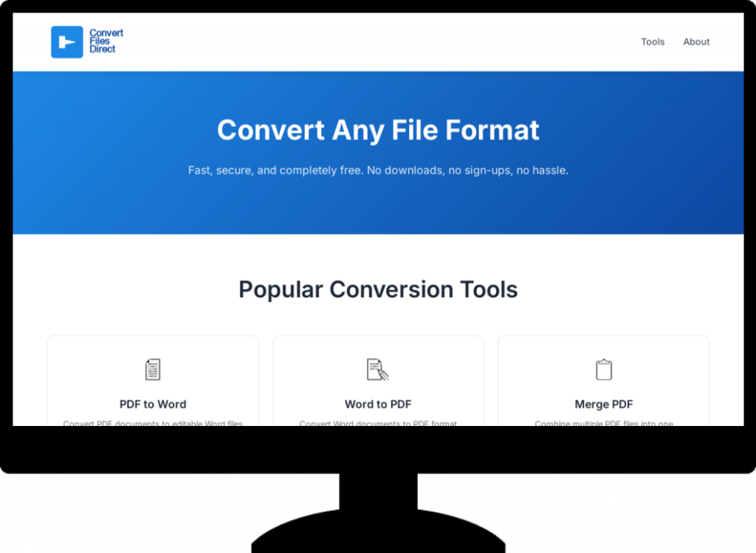Click the Convert PDF documents description text
This screenshot has width=756, height=553.
pyautogui.click(x=153, y=423)
